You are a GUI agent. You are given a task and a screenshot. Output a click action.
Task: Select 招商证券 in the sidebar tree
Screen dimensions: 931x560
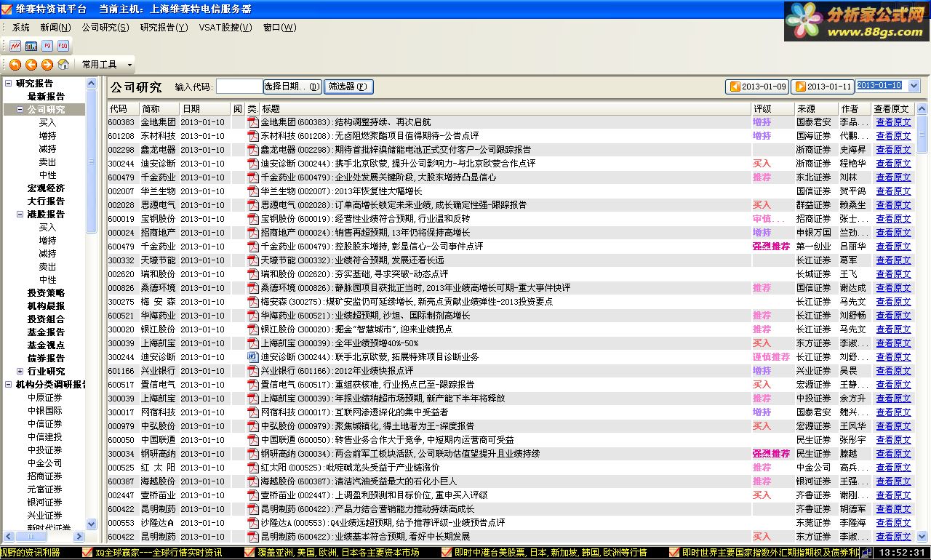click(x=45, y=476)
